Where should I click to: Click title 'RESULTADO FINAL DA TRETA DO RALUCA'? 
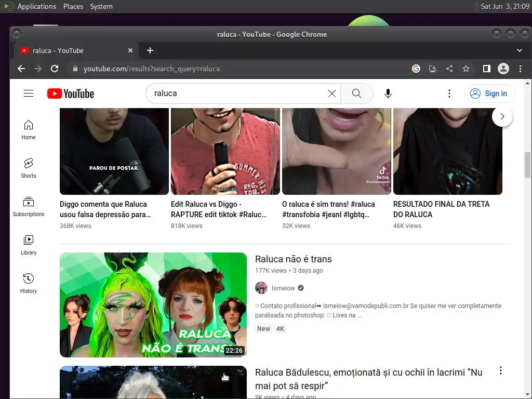coord(442,209)
